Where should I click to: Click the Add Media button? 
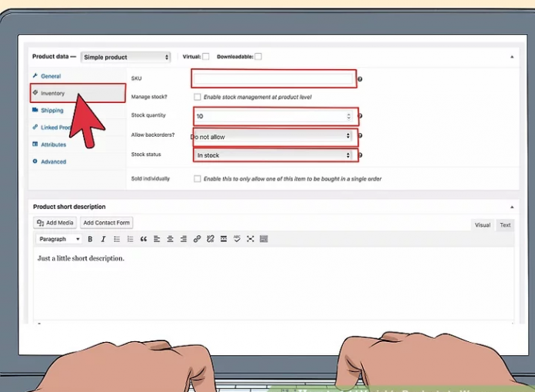pyautogui.click(x=55, y=223)
